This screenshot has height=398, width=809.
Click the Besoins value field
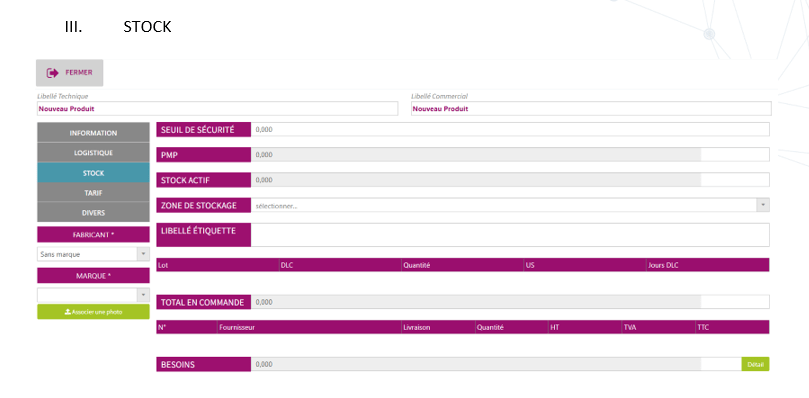pos(496,364)
